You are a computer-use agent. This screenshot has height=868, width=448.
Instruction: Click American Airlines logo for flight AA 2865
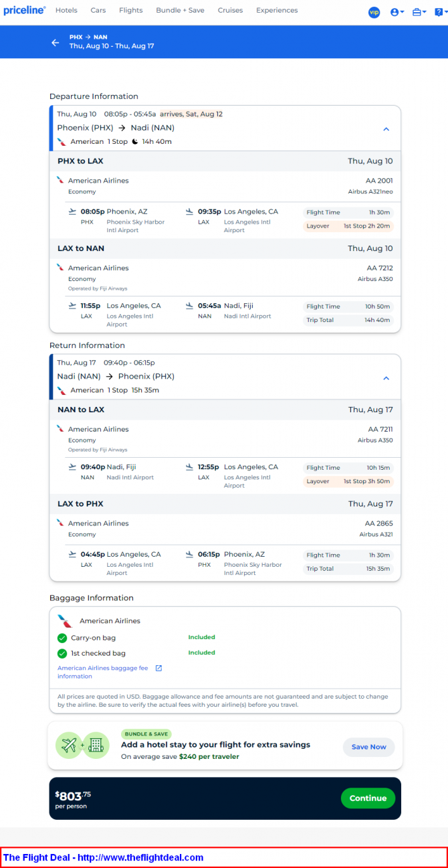60,523
